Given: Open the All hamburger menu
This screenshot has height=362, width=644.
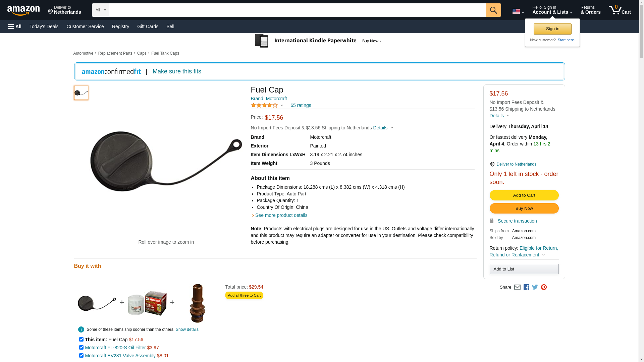Looking at the screenshot, I should point(15,26).
